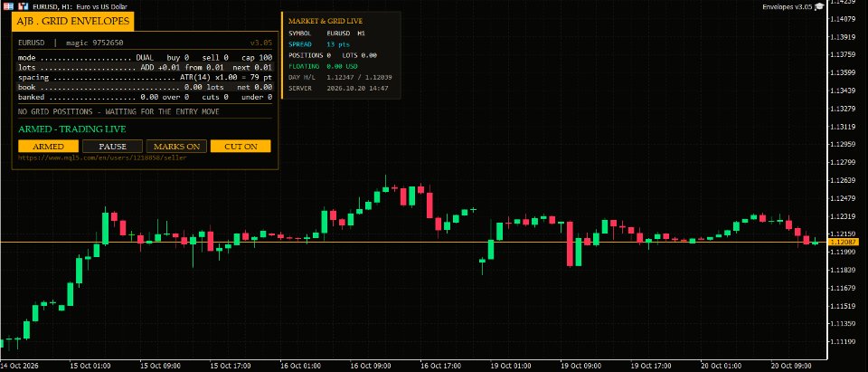Click the NO GRID POSITIONS status message
The image size is (868, 372).
click(118, 111)
